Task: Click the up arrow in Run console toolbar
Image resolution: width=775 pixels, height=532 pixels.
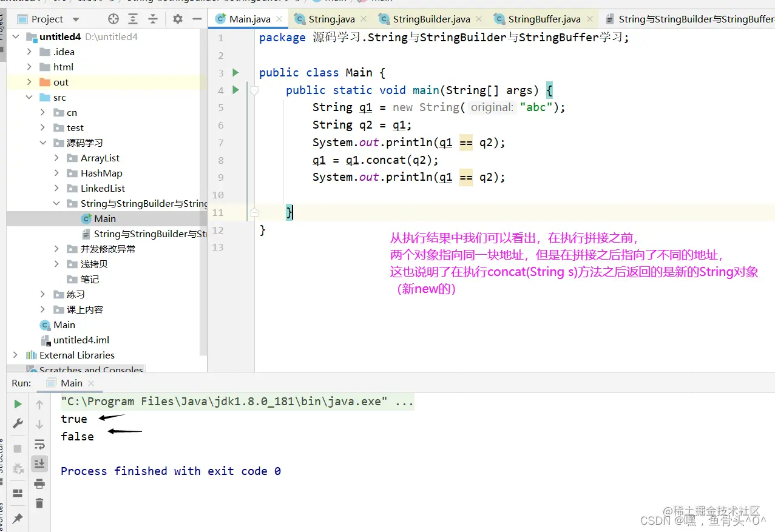Action: point(39,404)
